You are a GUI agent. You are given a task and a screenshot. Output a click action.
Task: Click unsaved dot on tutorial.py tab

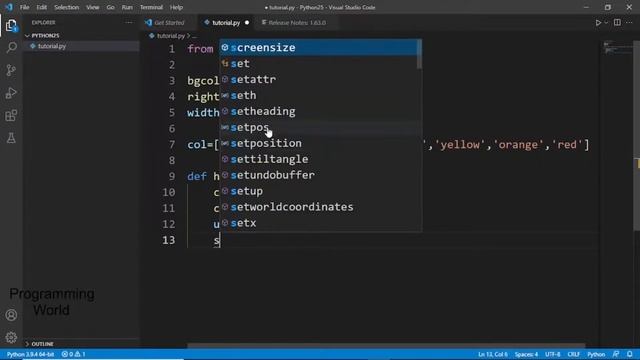(x=247, y=23)
